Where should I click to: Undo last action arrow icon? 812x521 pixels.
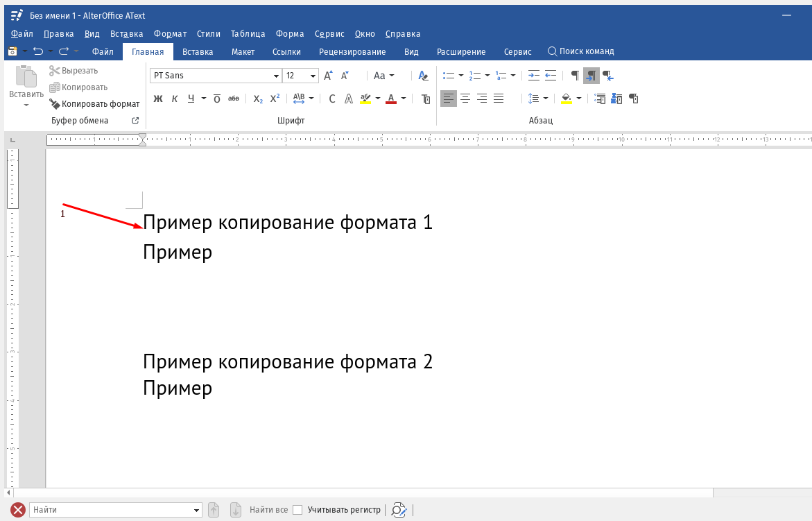pos(38,51)
